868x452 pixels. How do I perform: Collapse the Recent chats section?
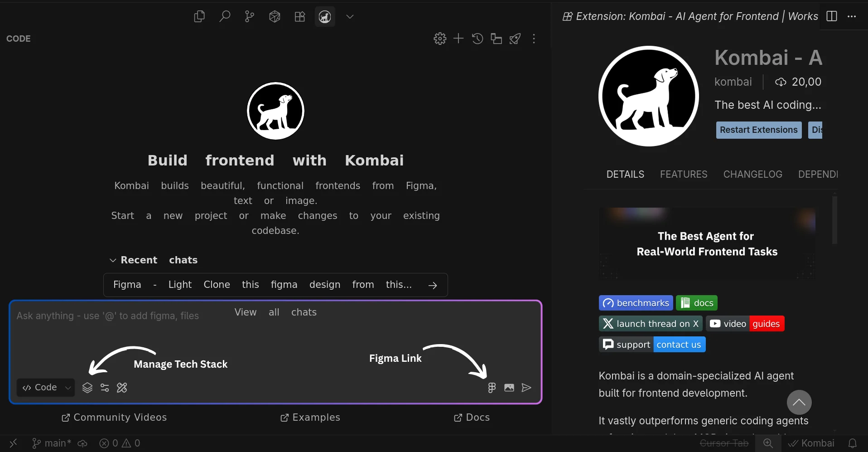tap(113, 260)
